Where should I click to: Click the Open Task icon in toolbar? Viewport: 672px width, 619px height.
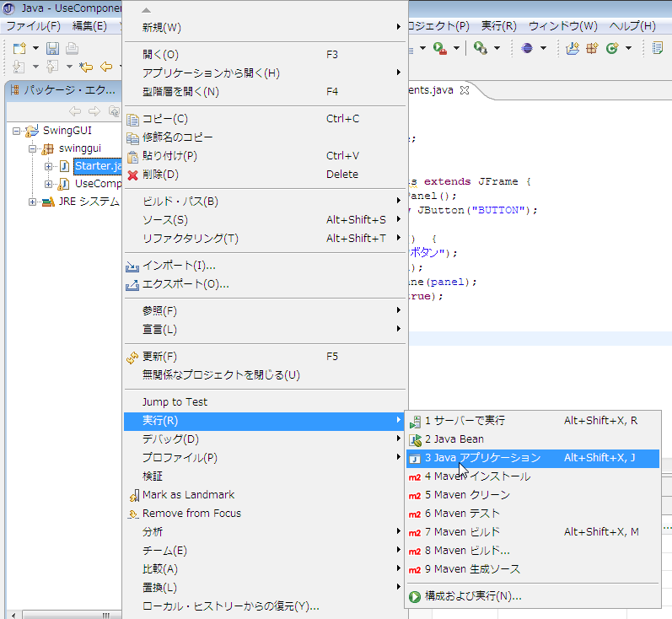point(656,48)
